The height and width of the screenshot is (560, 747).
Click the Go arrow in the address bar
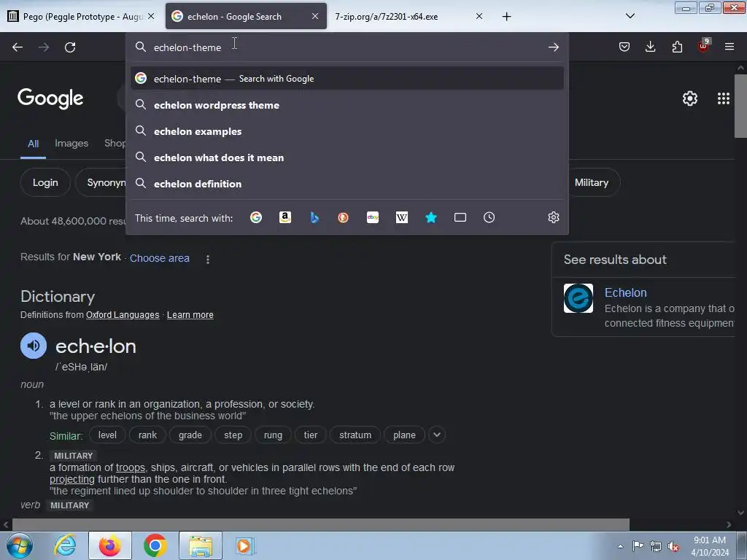pos(553,47)
